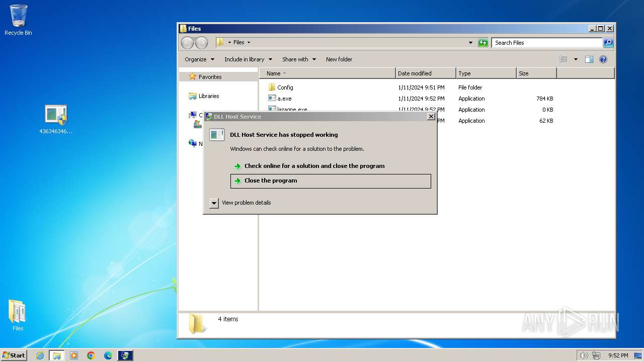Click the Explorer Forward arrow button
Screen dimensions: 644x362
(201, 43)
